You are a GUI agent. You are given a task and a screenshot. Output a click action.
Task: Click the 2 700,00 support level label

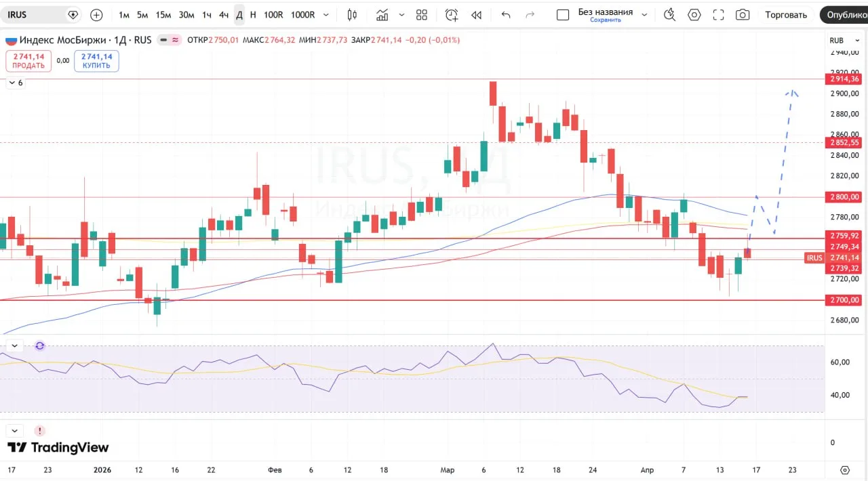pyautogui.click(x=844, y=300)
